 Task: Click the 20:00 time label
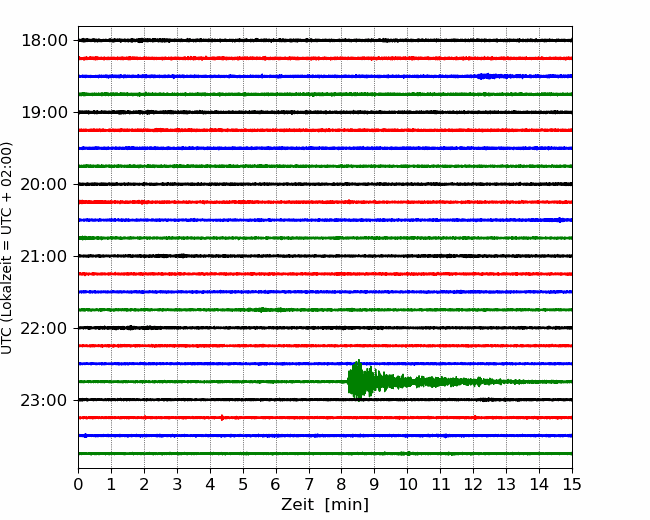pyautogui.click(x=44, y=184)
